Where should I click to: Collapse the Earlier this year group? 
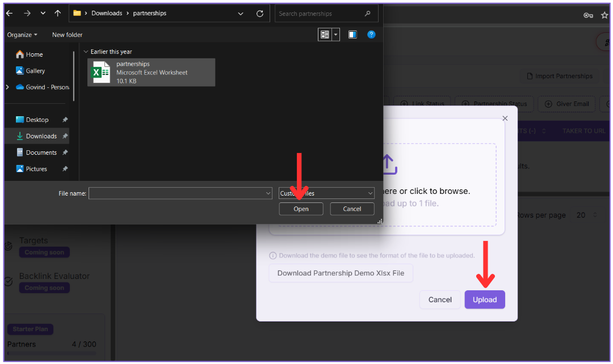tap(86, 52)
